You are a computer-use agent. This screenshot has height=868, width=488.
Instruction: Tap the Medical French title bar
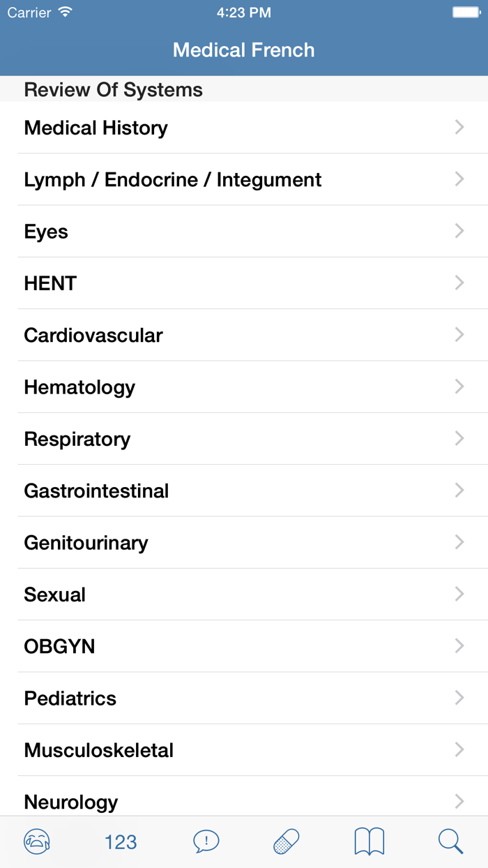click(244, 50)
